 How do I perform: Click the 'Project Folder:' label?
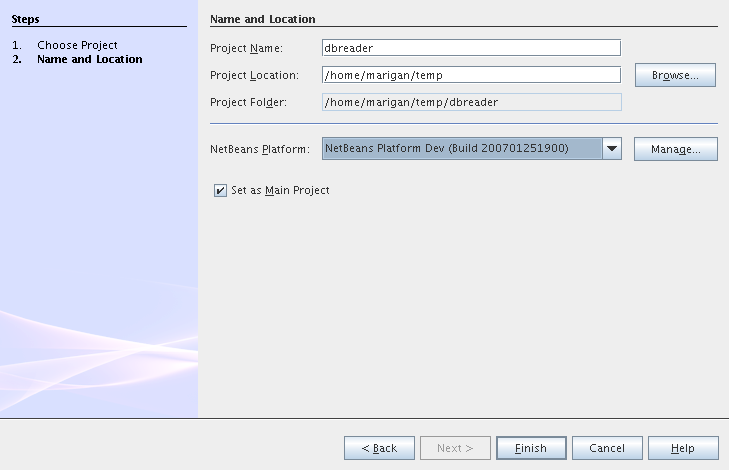pyautogui.click(x=249, y=102)
